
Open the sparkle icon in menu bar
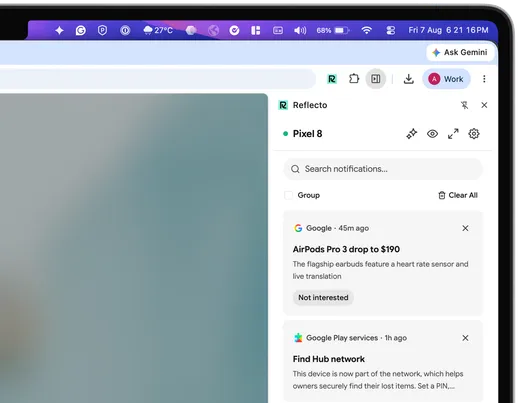pyautogui.click(x=59, y=31)
